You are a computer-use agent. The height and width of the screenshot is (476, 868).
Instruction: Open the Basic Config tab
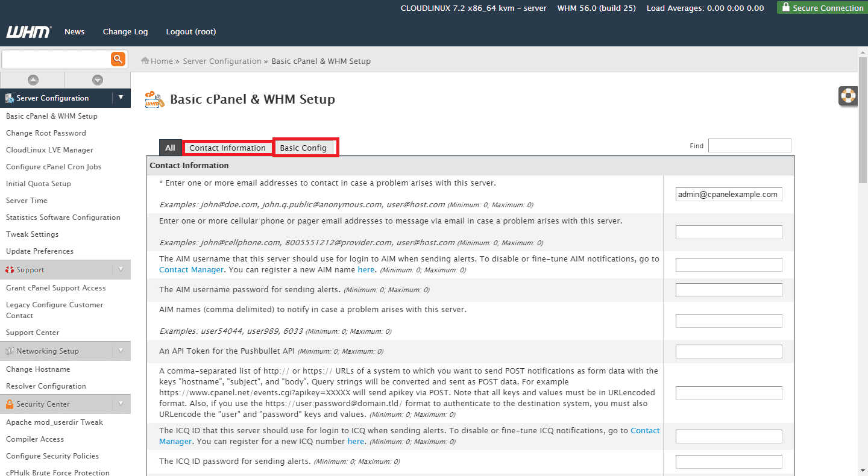303,148
